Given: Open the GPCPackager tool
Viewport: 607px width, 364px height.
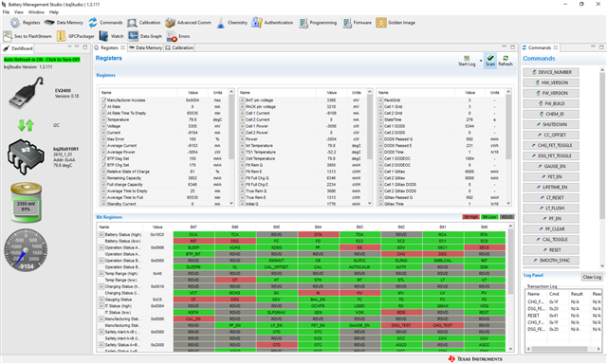Looking at the screenshot, I should pos(76,36).
